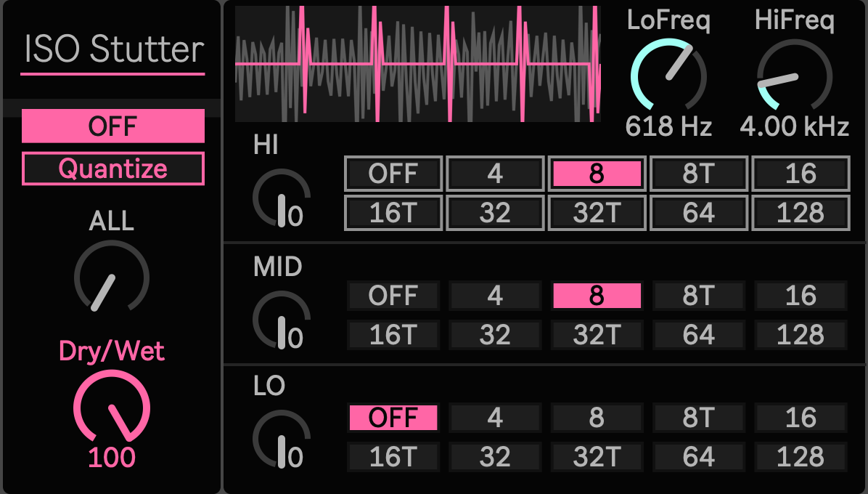Click the LoFreq knob at 618 Hz
This screenshot has width=868, height=494.
coord(668,74)
